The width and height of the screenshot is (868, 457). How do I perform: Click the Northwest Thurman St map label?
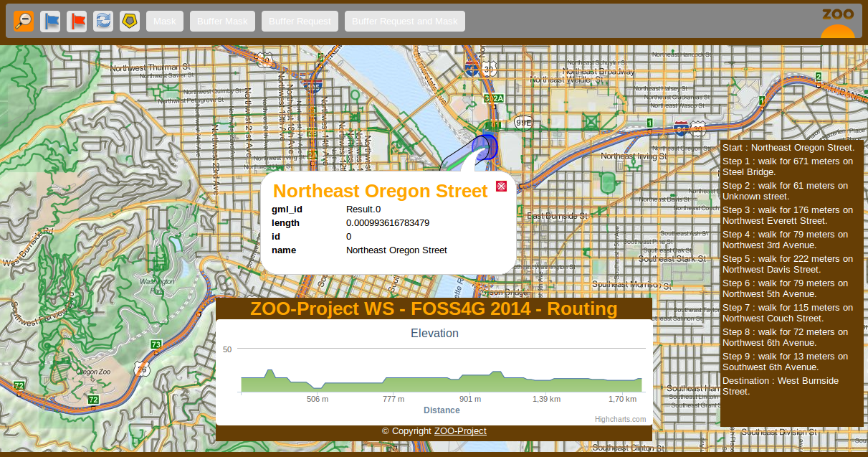[x=150, y=67]
